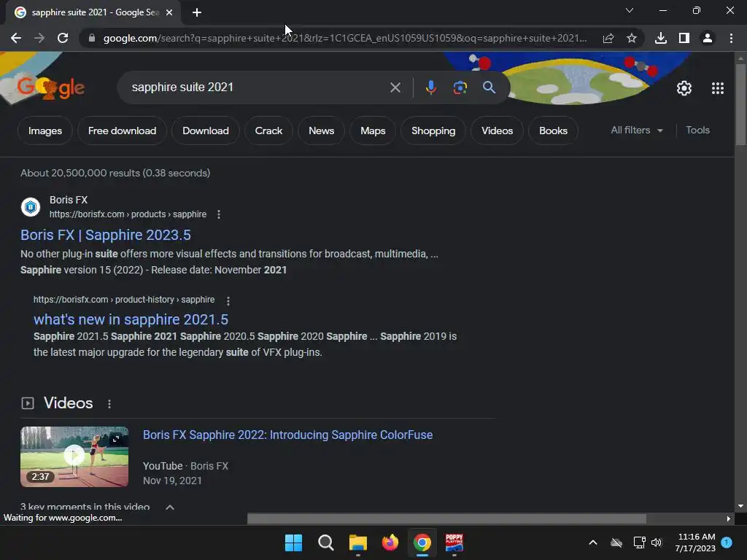
Task: Open Windows taskbar search
Action: click(x=326, y=542)
